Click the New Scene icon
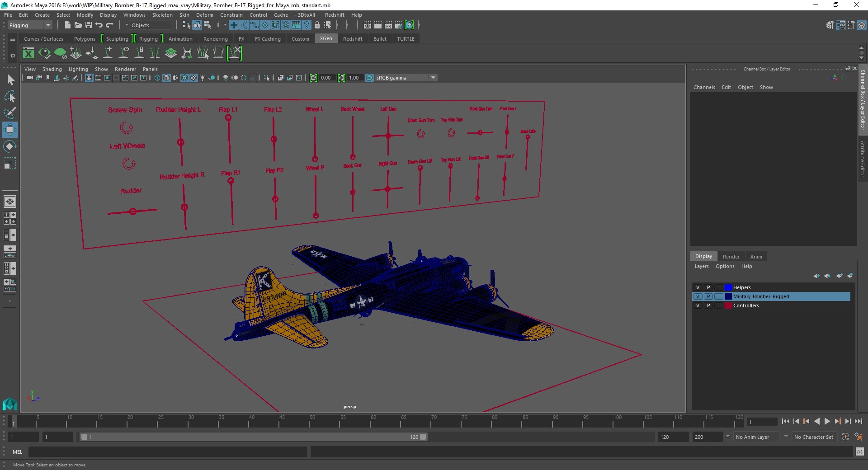868x470 pixels. pos(67,25)
